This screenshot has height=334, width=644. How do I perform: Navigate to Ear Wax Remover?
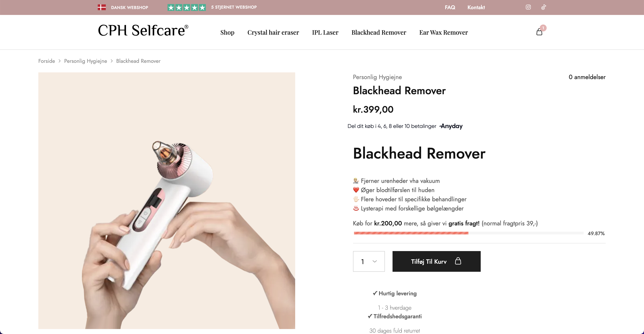444,33
